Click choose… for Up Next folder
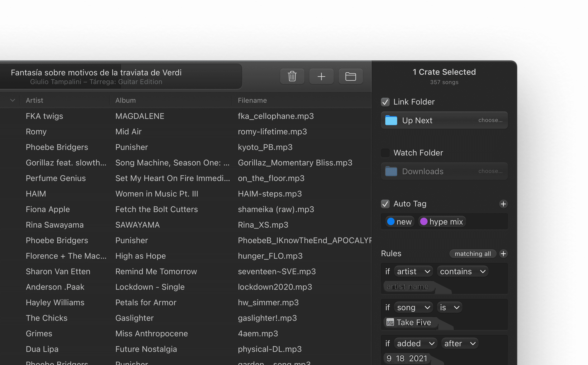The width and height of the screenshot is (588, 365). [490, 120]
